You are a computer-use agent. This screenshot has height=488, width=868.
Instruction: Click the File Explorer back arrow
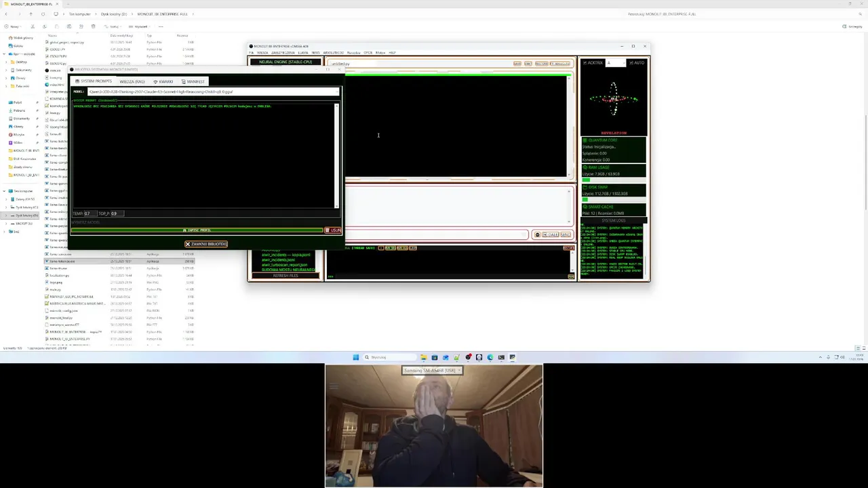(x=7, y=14)
